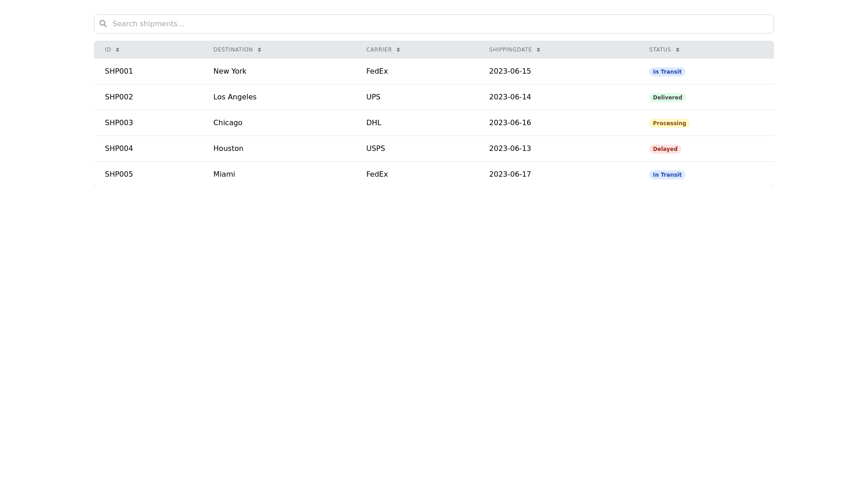Click the Delivered status badge
This screenshot has height=488, width=868.
tap(667, 98)
